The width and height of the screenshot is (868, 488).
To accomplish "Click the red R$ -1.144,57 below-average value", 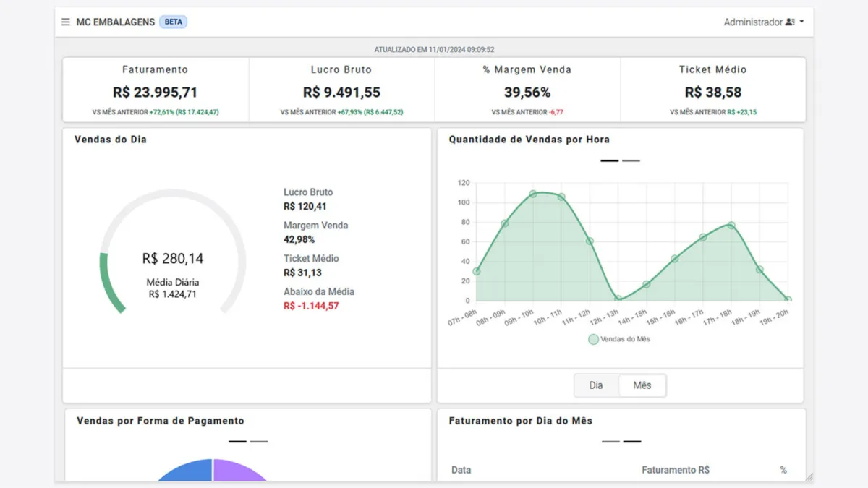I will [311, 306].
